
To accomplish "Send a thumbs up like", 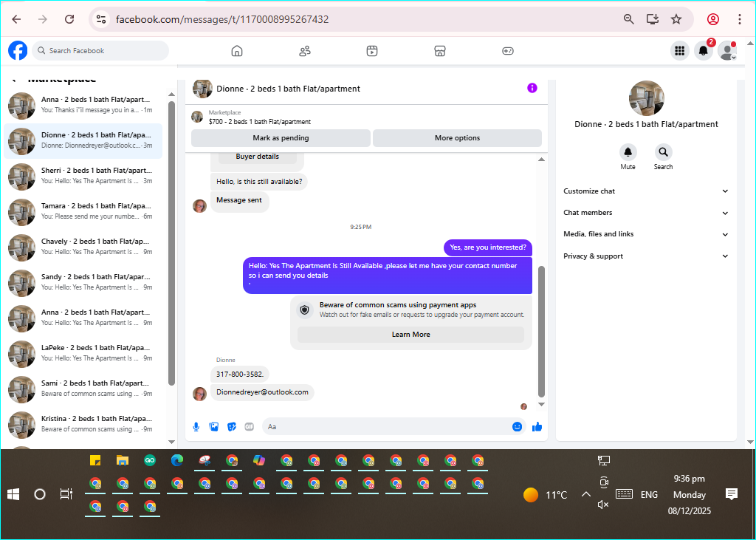I will (x=537, y=426).
